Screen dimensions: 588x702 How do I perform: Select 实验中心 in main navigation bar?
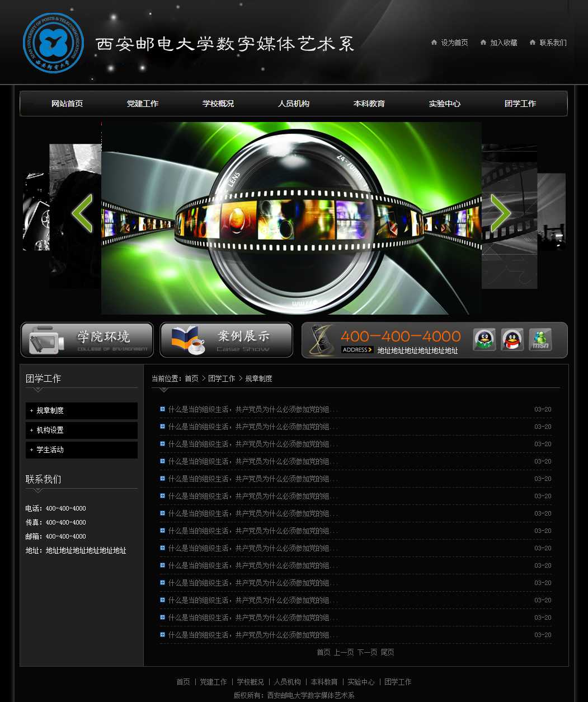[445, 104]
